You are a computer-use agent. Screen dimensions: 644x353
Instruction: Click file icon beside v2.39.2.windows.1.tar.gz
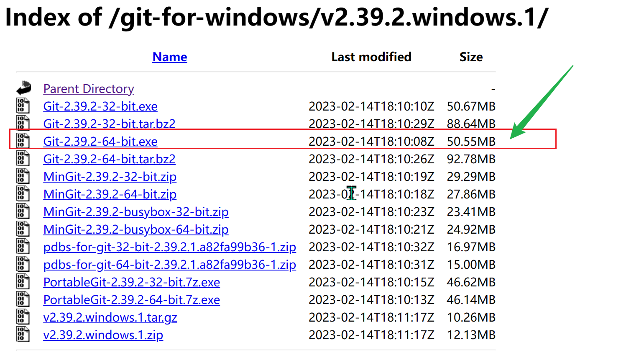tap(23, 317)
